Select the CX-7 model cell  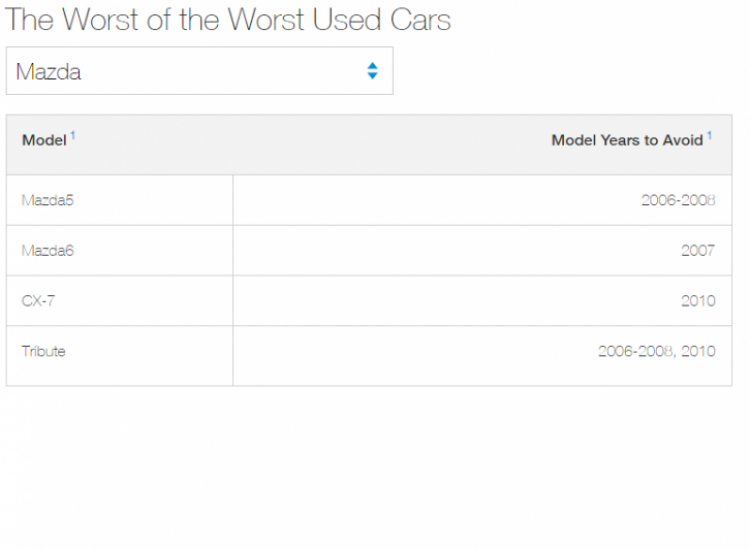[x=38, y=301]
